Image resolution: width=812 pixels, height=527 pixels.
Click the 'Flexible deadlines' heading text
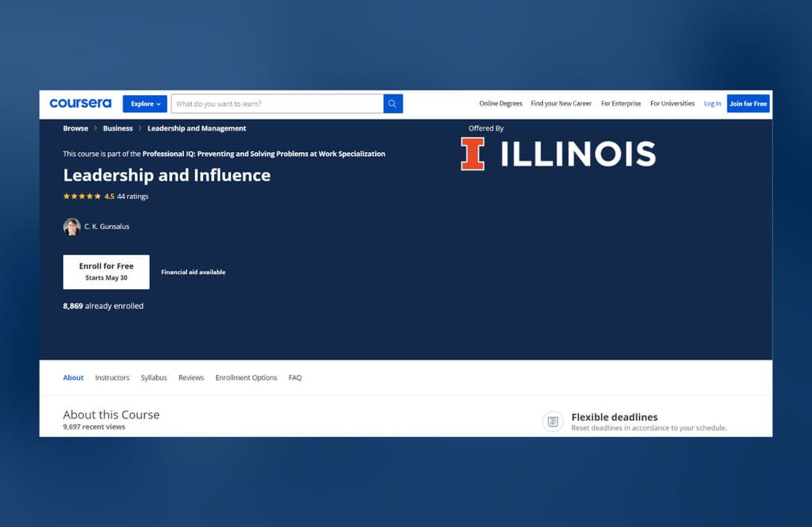coord(615,417)
